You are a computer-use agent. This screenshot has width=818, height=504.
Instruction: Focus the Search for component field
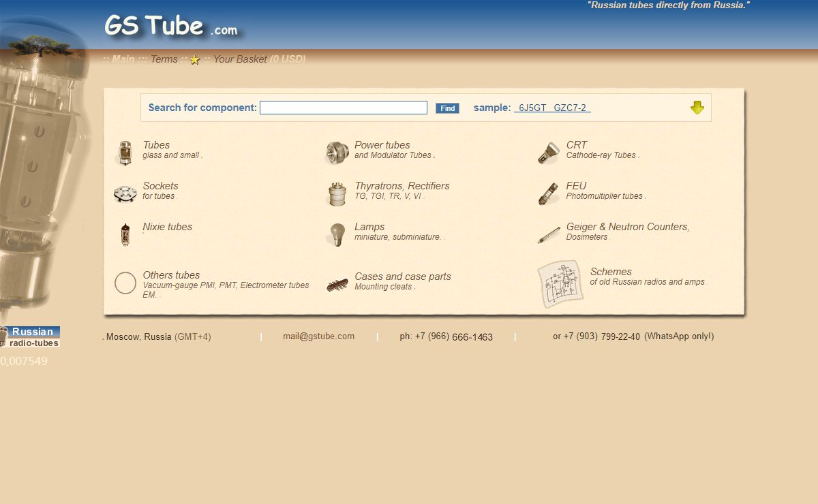point(344,108)
